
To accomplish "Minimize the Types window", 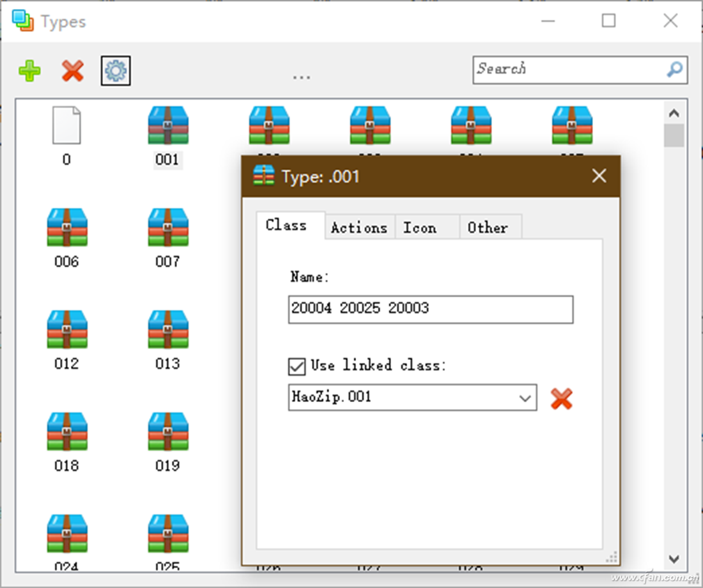I will [548, 20].
